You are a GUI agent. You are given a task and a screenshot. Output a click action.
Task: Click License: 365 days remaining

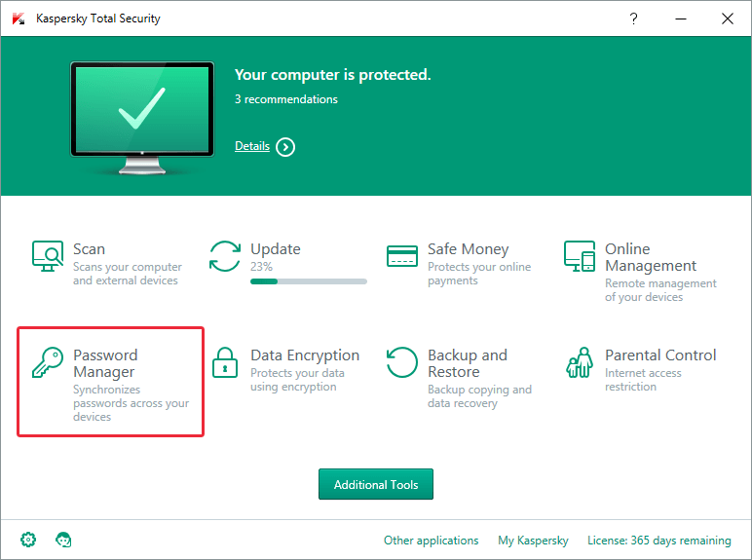click(658, 541)
